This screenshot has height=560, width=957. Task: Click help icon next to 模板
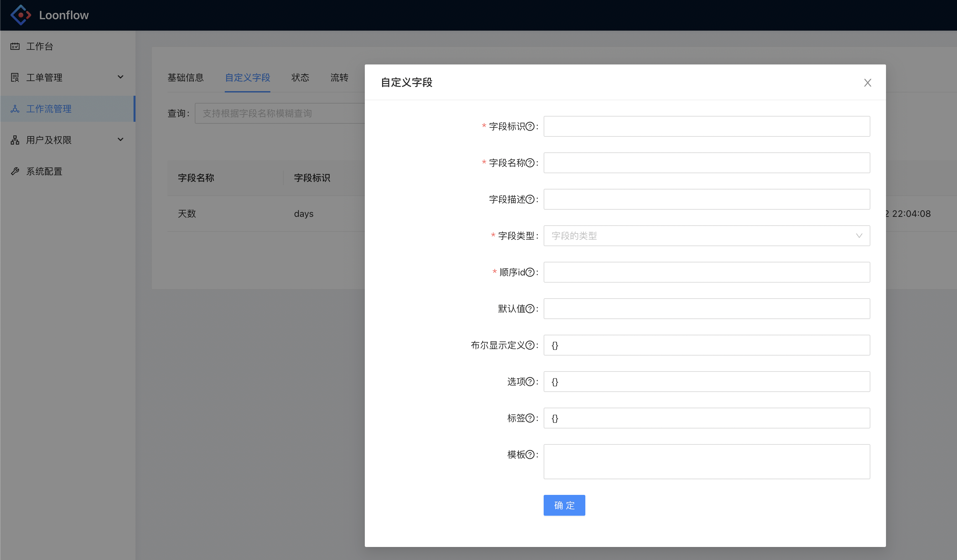click(x=530, y=455)
